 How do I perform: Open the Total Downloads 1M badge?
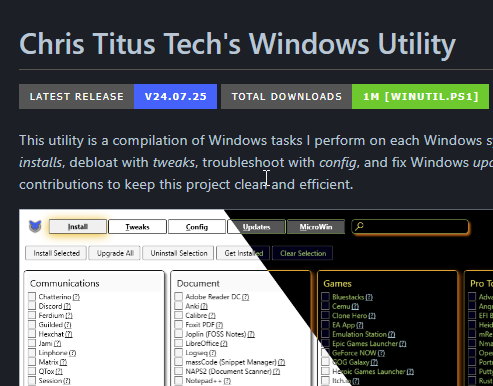[x=355, y=97]
